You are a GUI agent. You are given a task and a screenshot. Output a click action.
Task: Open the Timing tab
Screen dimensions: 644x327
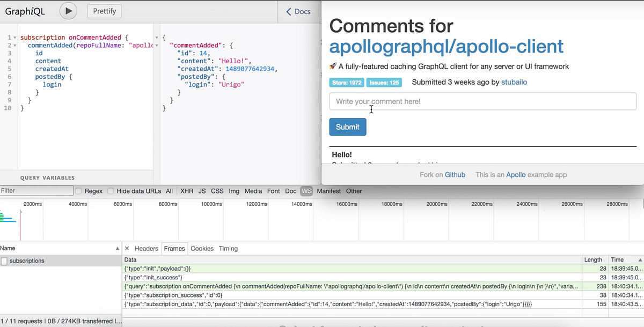pyautogui.click(x=228, y=249)
